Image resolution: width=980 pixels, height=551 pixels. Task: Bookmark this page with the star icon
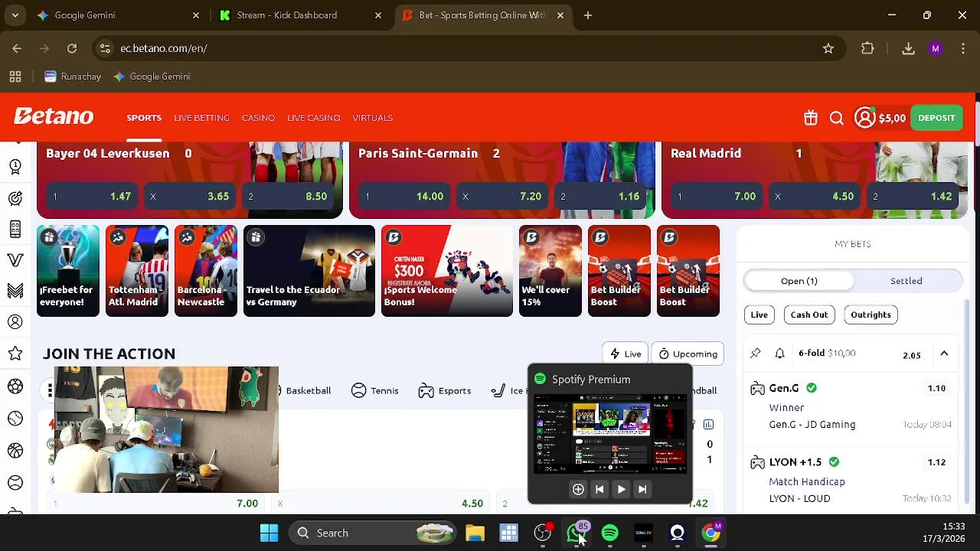(828, 48)
